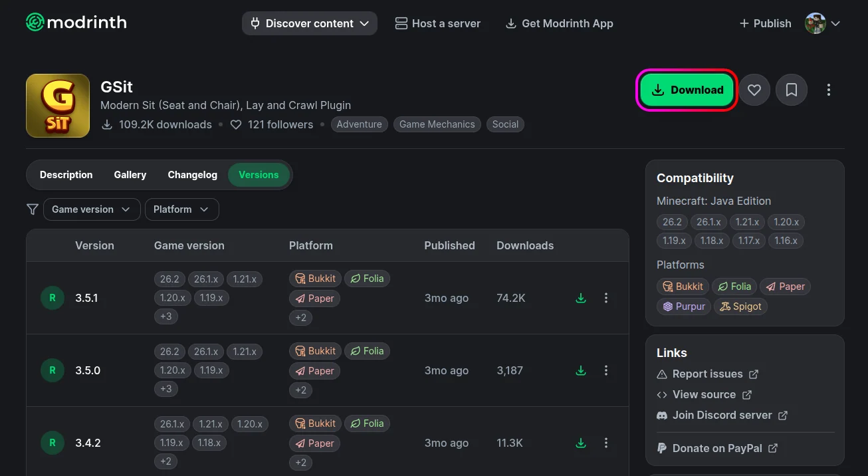Click the Publish button

(x=765, y=23)
